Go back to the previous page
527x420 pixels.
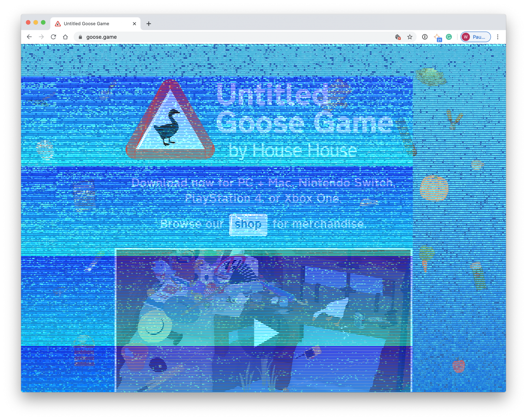click(29, 37)
